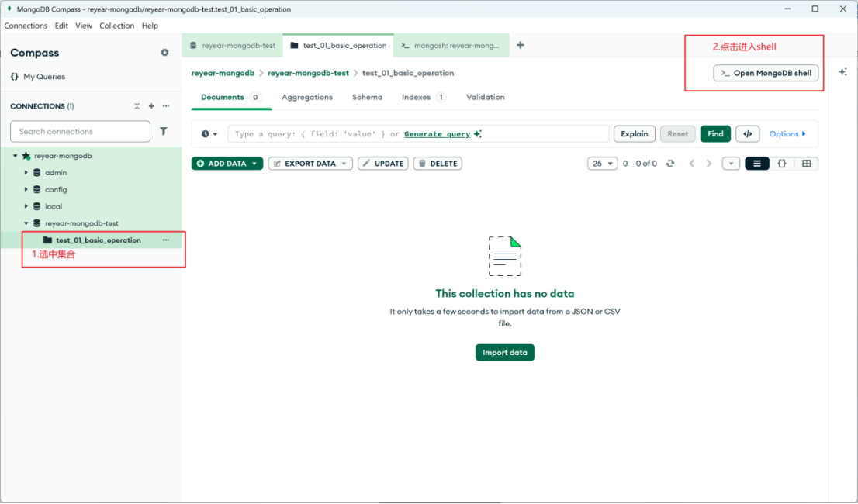Screen dimensions: 858x504
Task: Open connections panel more options menu
Action: point(166,106)
